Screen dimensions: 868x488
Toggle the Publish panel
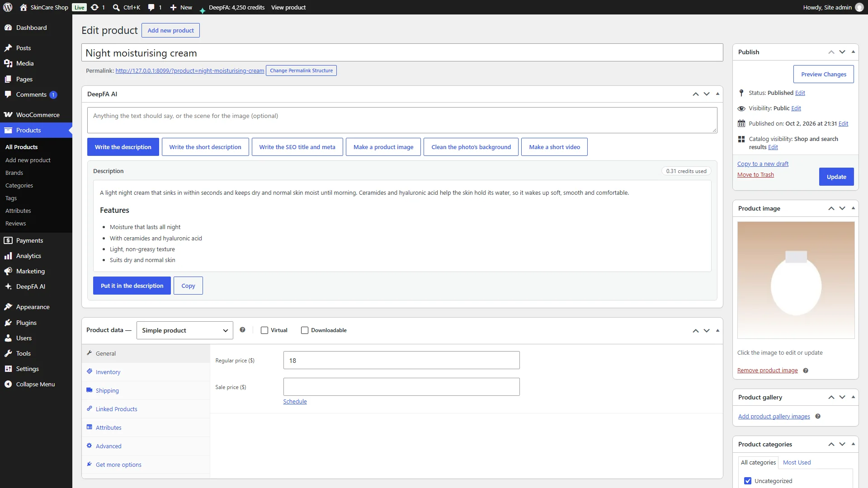853,52
